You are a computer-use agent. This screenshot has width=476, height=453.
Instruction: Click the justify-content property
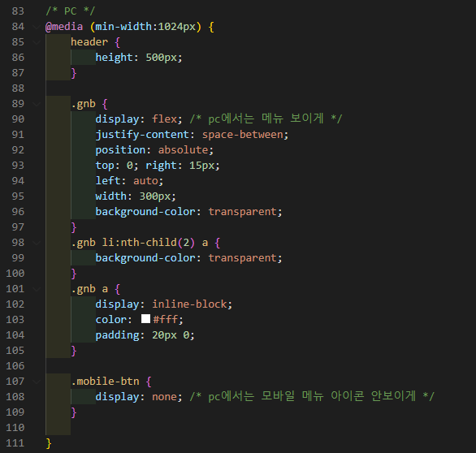point(142,135)
